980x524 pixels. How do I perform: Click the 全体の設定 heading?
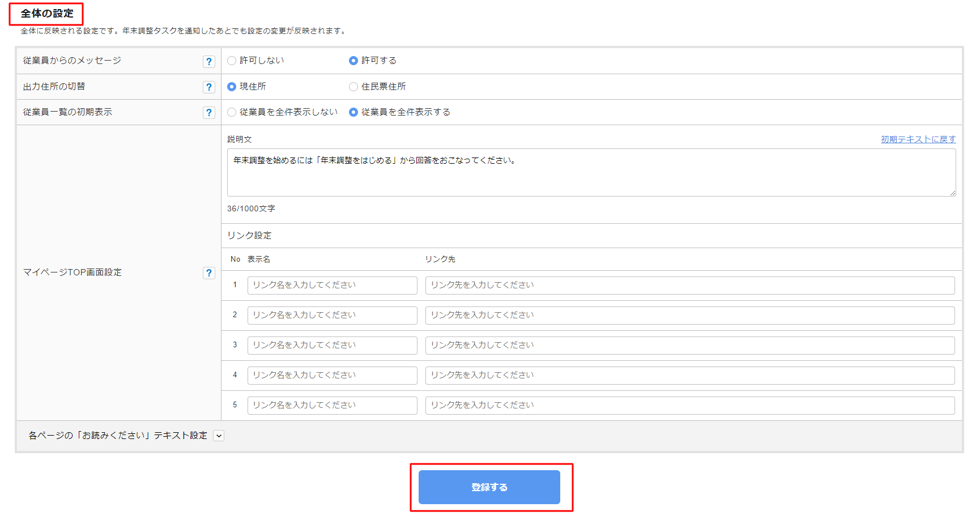47,14
